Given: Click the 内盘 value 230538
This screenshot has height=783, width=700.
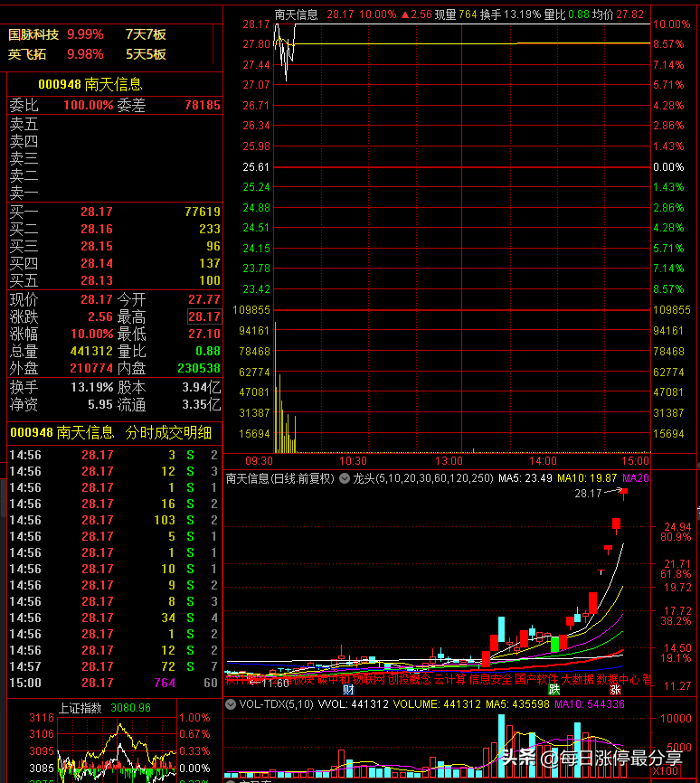Looking at the screenshot, I should (x=199, y=368).
